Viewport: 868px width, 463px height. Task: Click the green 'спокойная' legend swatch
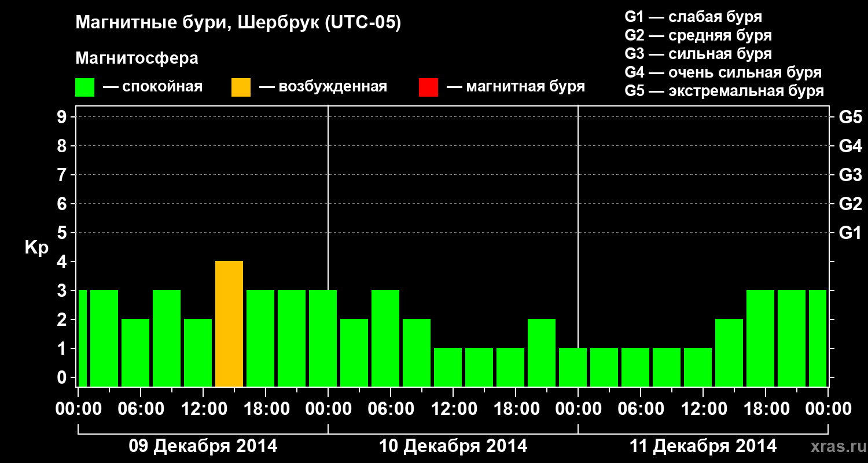[85, 87]
